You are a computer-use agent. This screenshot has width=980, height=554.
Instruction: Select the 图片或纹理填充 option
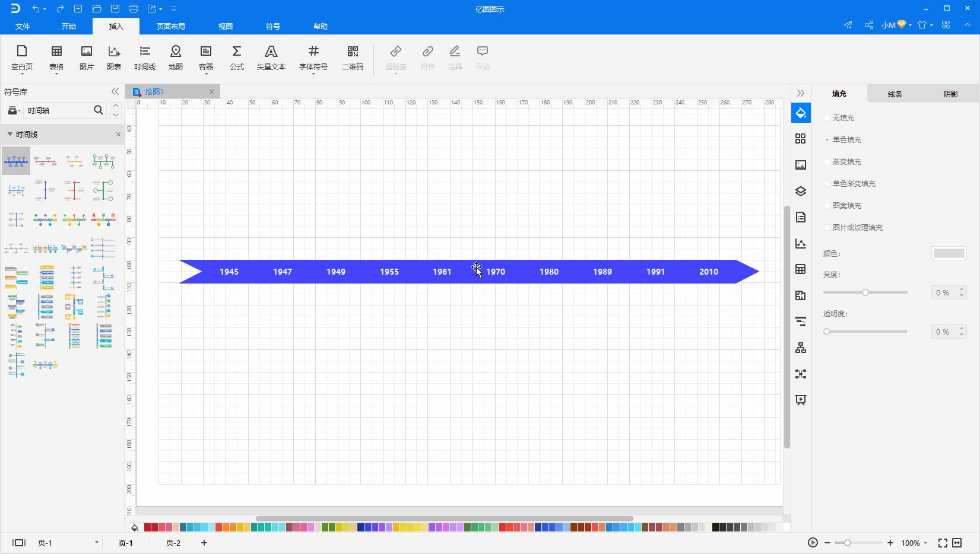click(854, 228)
